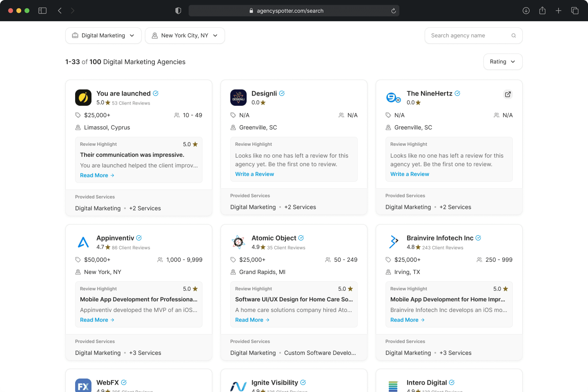
Task: Click the agencyspotter.com address bar
Action: coord(290,11)
